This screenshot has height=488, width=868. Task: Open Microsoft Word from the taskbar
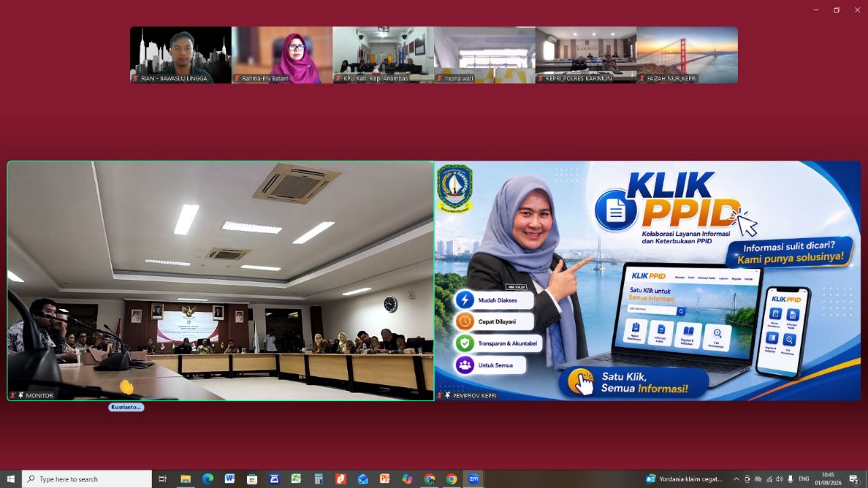(x=229, y=479)
